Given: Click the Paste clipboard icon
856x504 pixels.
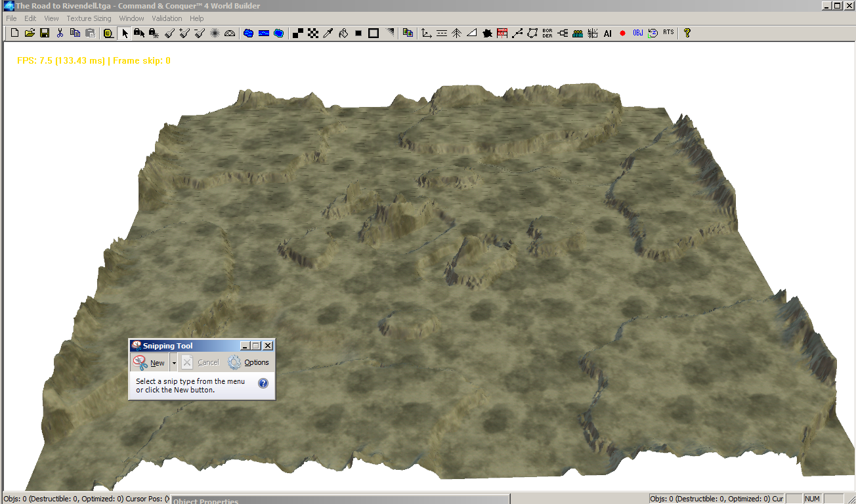Looking at the screenshot, I should (x=90, y=33).
